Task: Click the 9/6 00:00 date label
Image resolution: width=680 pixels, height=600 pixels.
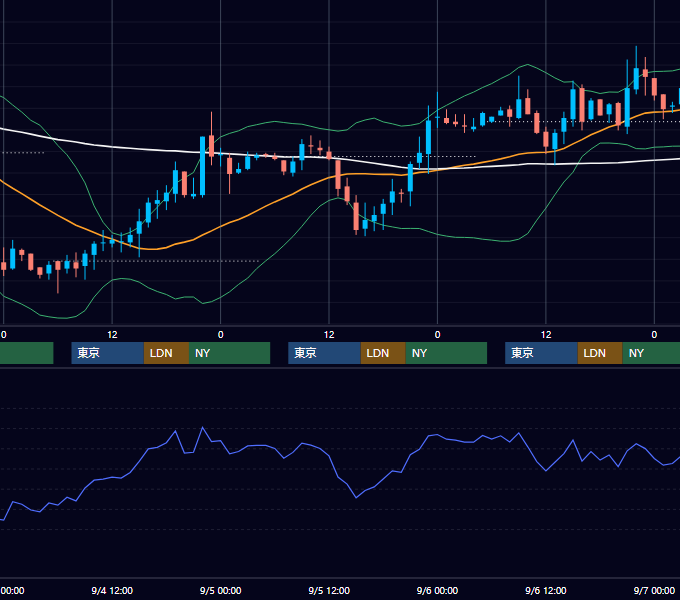Action: 437,590
